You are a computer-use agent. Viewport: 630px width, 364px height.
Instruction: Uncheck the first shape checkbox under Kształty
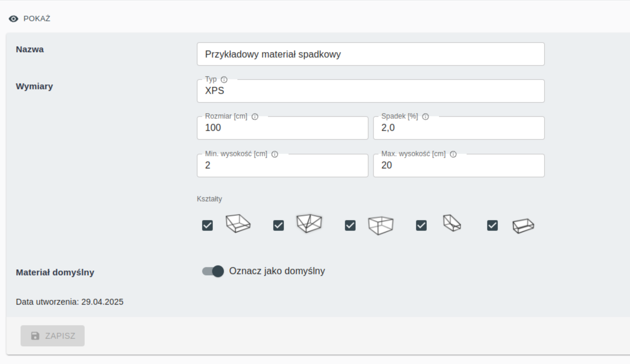pos(207,225)
